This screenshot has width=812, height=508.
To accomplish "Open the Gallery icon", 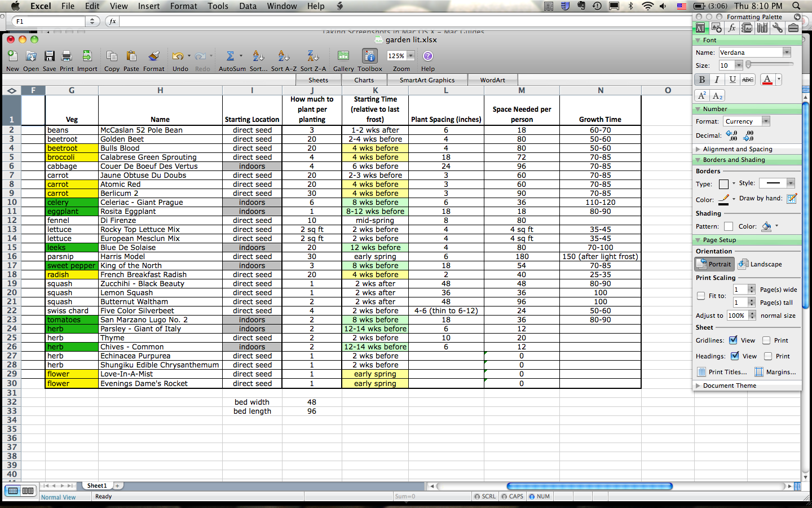I will pos(343,56).
